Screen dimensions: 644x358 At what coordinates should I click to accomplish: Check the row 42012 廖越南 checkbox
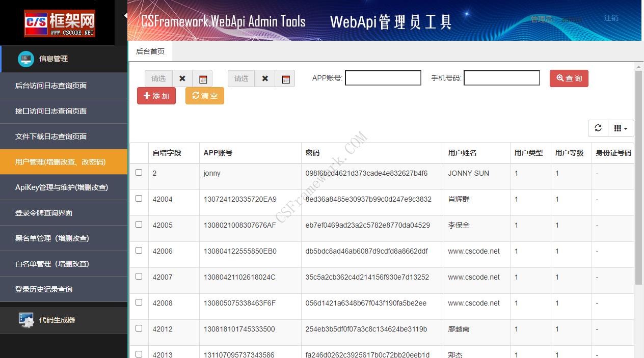click(x=139, y=328)
